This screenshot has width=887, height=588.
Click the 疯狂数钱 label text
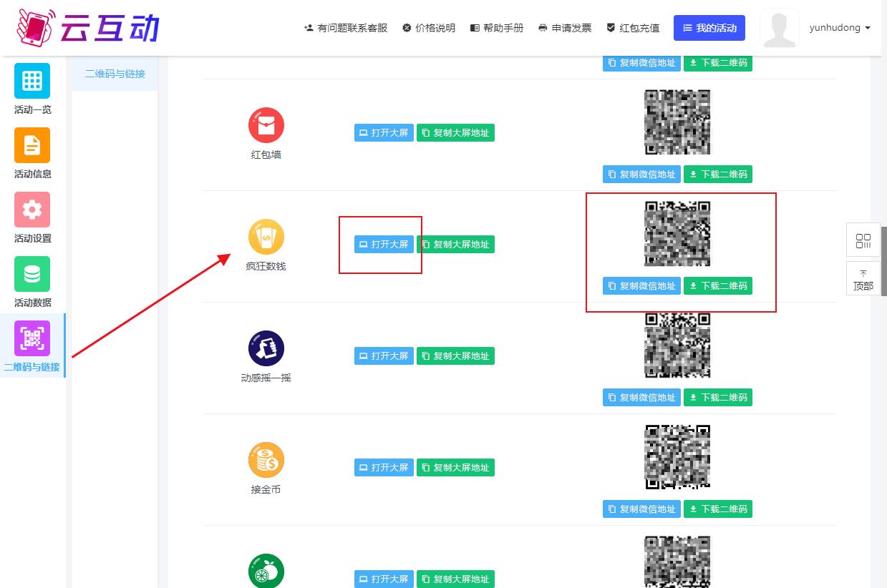click(266, 266)
